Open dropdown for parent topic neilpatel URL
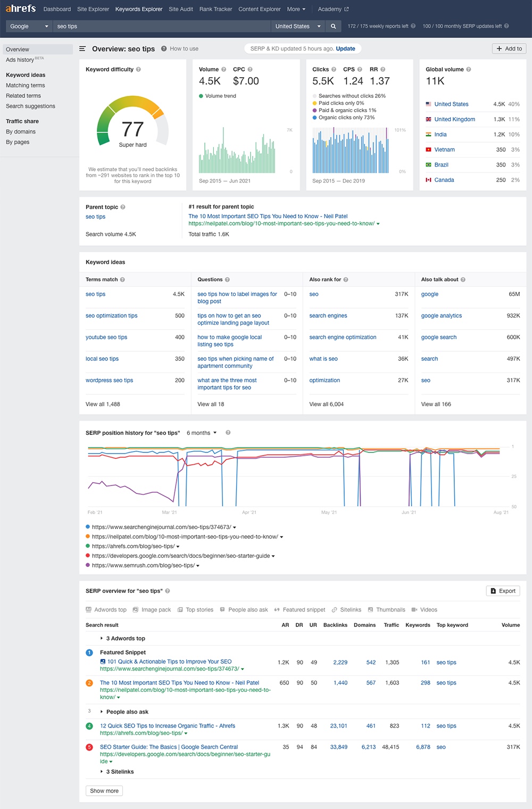 pos(378,224)
